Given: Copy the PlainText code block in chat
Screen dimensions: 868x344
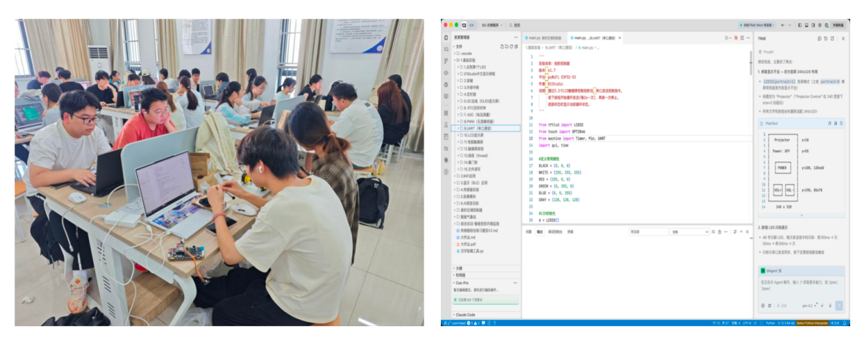Looking at the screenshot, I should point(829,123).
